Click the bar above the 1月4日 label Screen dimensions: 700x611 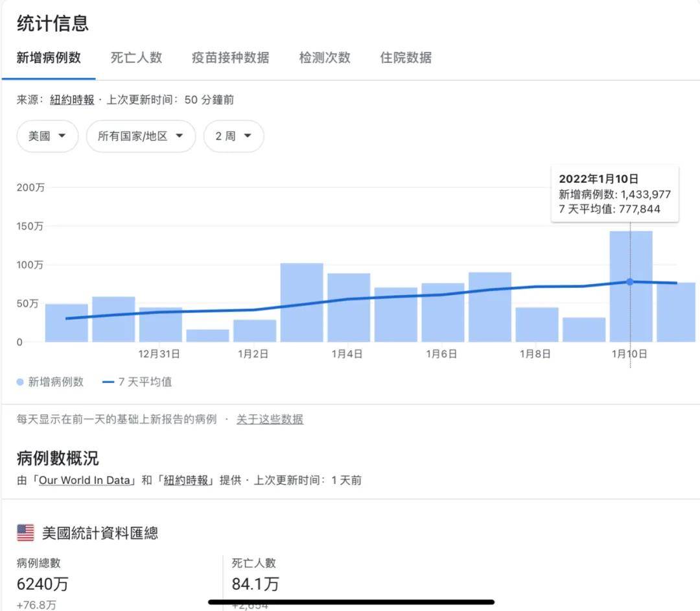(x=348, y=308)
